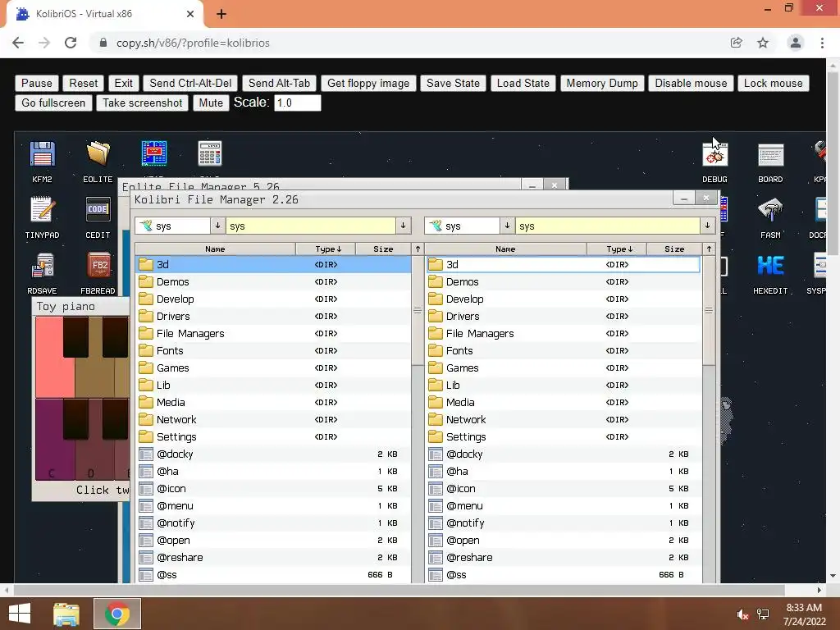Click the Take screenshot button
The image size is (840, 630).
pyautogui.click(x=143, y=103)
